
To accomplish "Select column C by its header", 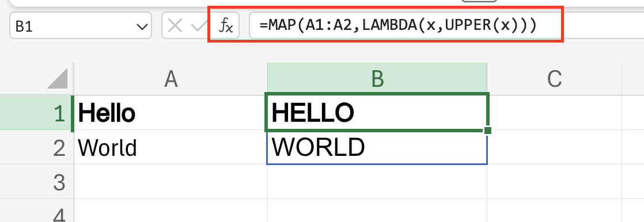I will (555, 79).
